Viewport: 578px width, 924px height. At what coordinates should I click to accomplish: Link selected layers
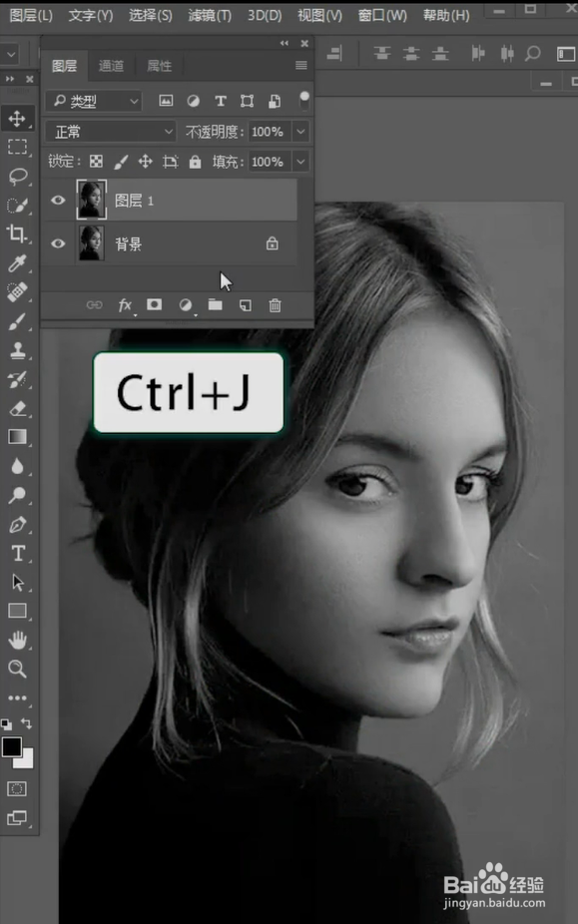point(95,305)
